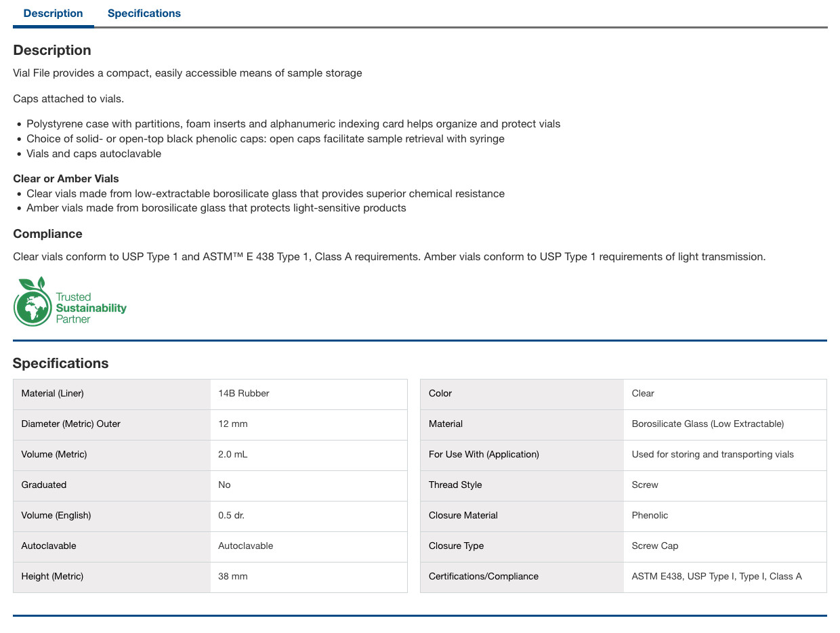Click the Specifications section heading
840x633 pixels.
coord(61,363)
